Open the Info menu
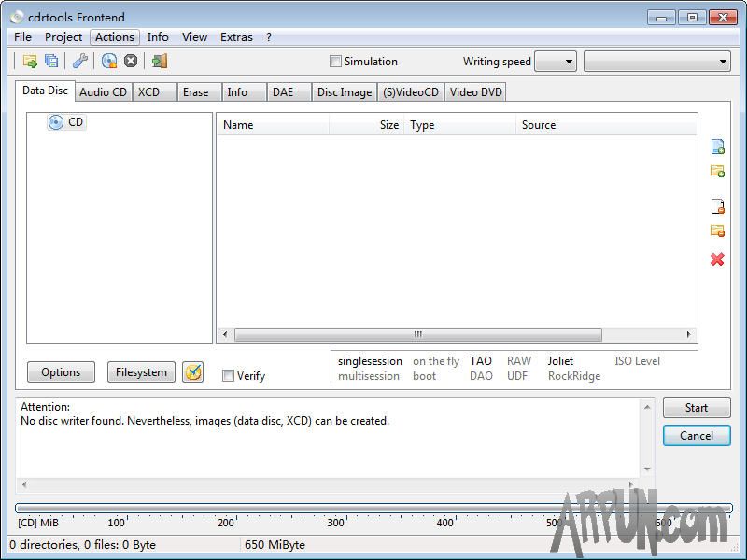Screen dimensions: 747x560 [158, 37]
